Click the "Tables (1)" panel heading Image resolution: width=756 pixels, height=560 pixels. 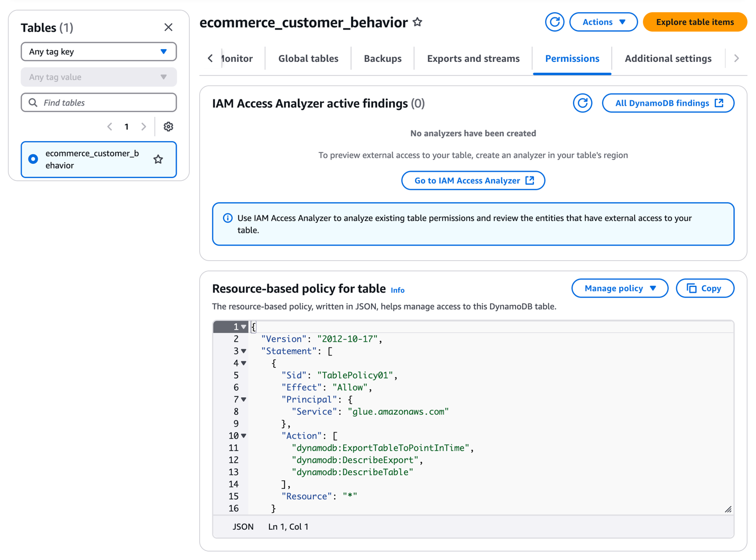47,27
